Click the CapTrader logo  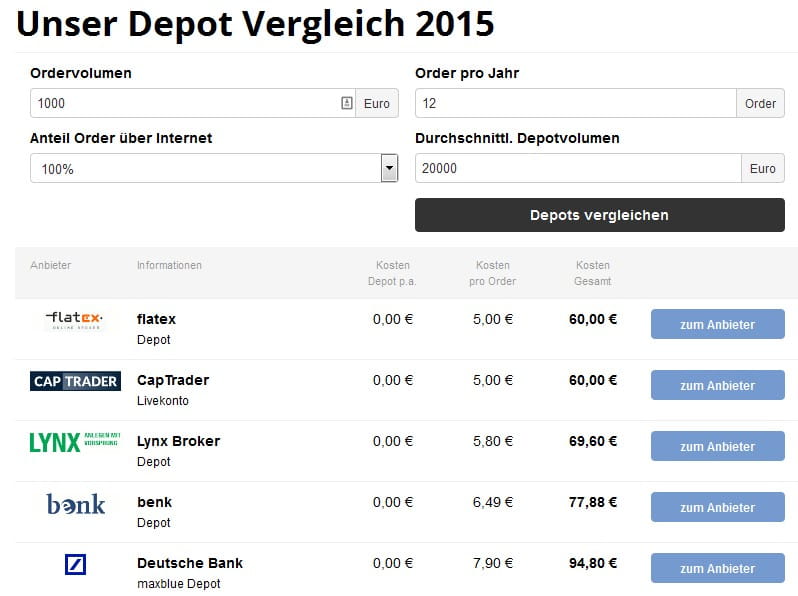tap(75, 381)
